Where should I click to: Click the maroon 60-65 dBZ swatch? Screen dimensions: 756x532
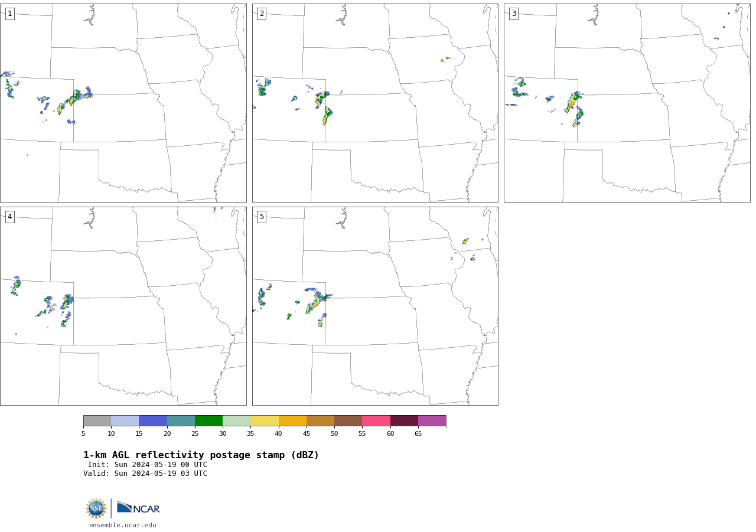click(404, 421)
